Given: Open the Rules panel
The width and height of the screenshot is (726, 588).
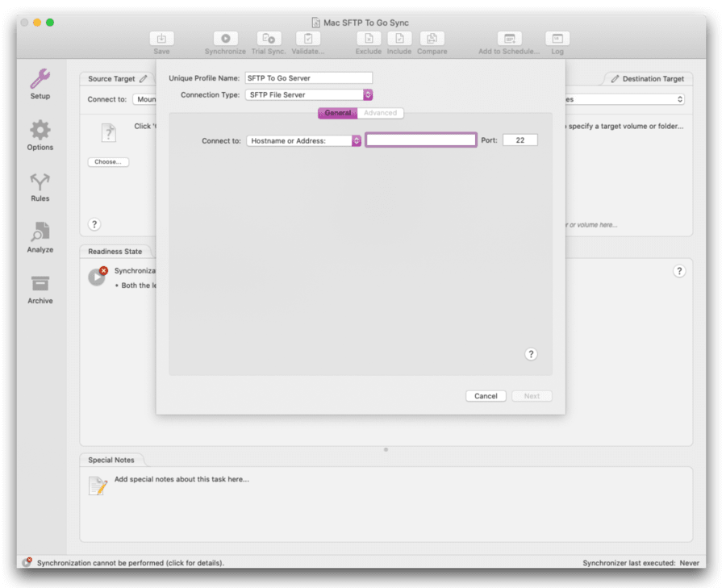Looking at the screenshot, I should [x=39, y=186].
